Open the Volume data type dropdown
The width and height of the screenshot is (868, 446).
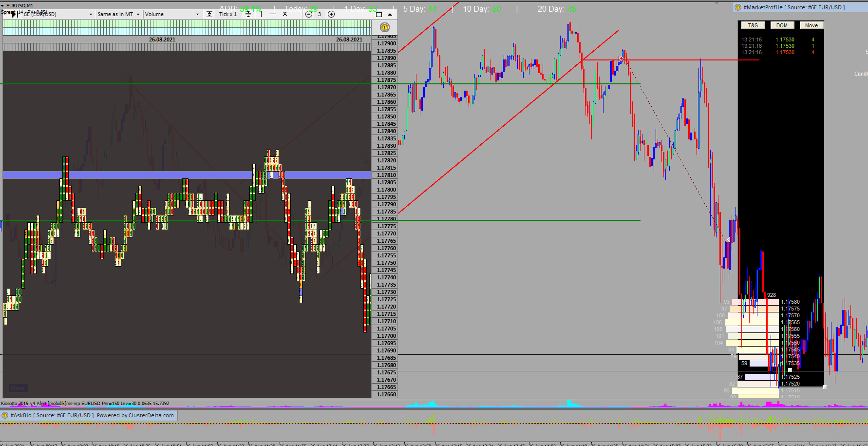point(172,14)
